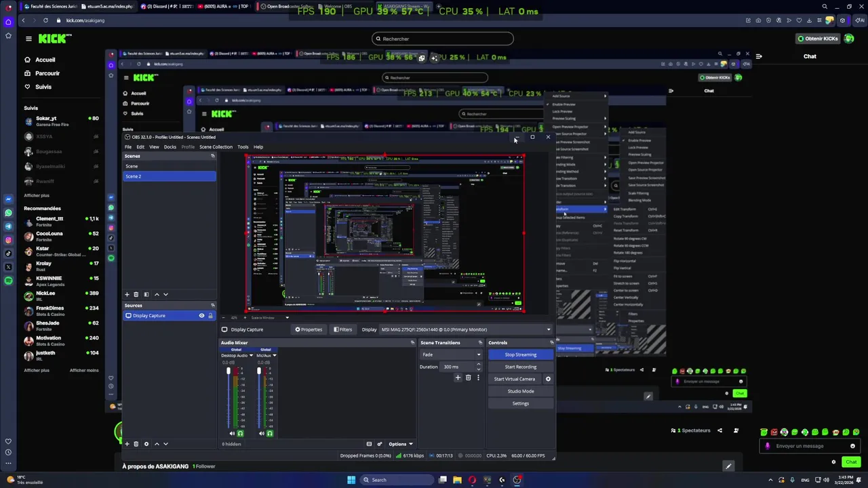This screenshot has height=488, width=868.
Task: Open audio mixer Options dropdown
Action: (x=401, y=444)
